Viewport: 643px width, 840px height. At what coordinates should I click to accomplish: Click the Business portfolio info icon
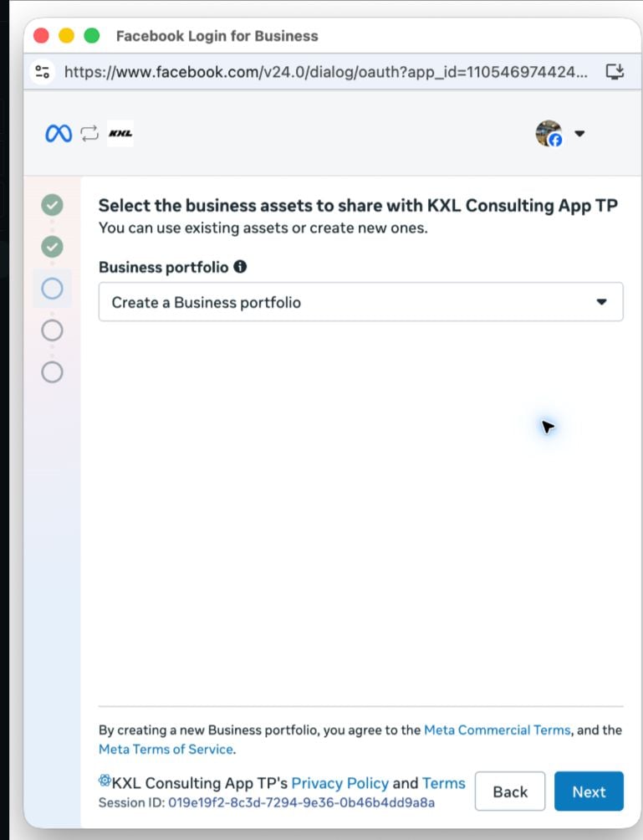(240, 266)
